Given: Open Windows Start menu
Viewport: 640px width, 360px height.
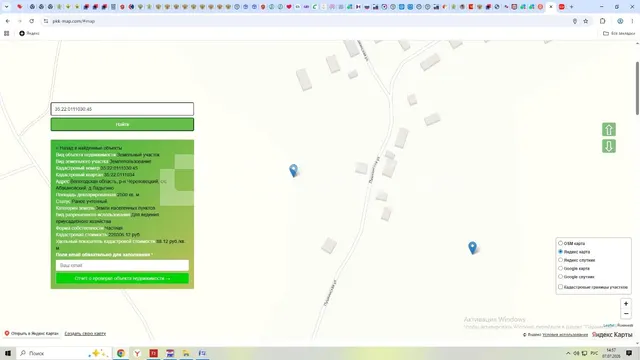Looking at the screenshot, I should (8, 353).
